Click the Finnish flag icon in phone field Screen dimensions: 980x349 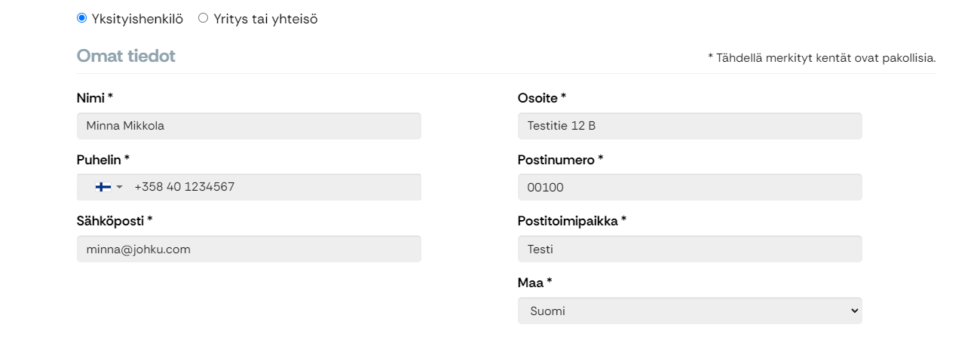pos(103,187)
